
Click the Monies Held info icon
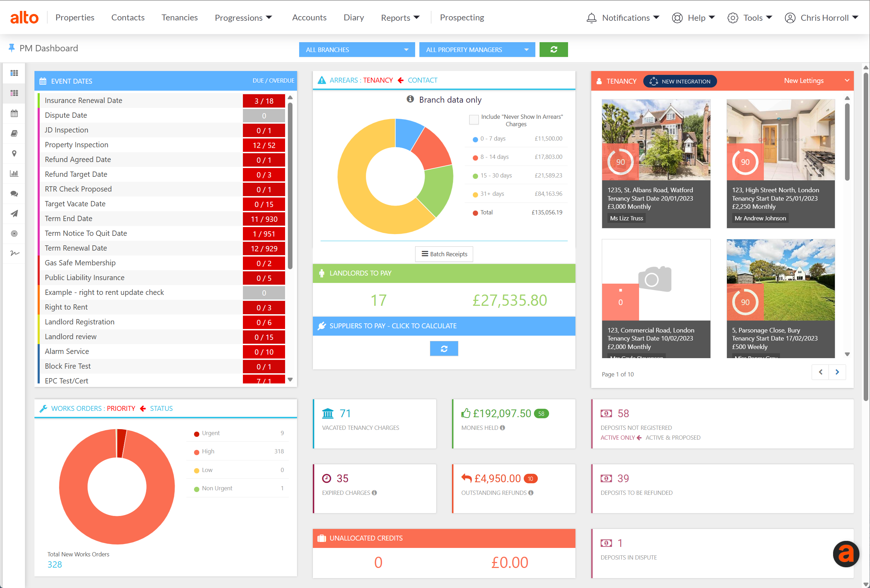pos(502,427)
